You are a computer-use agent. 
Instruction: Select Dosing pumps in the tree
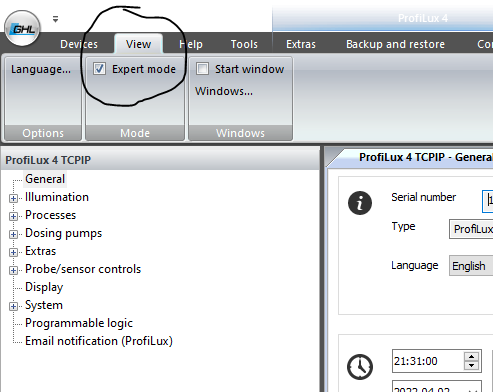coord(64,233)
